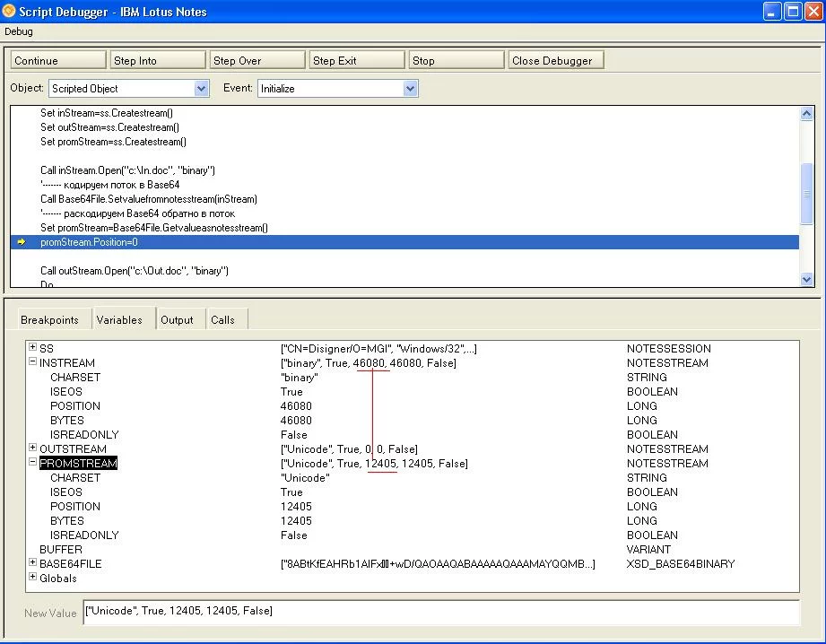Open the Debug menu
The image size is (826, 644).
point(19,31)
